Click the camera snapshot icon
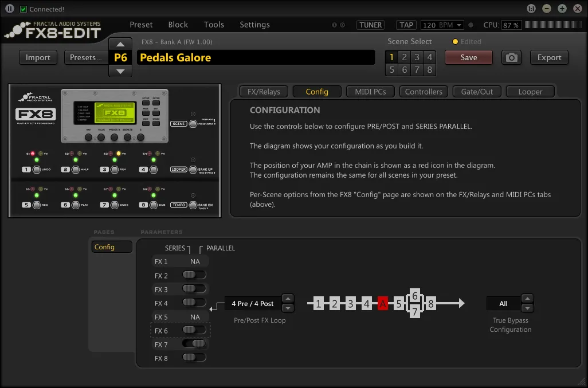 (x=511, y=57)
